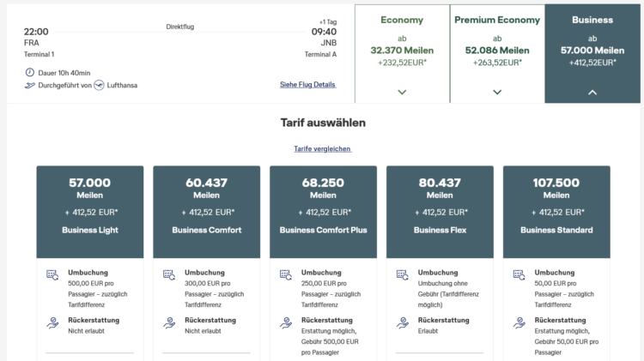The height and width of the screenshot is (361, 644).
Task: Choose the Business Flex 80.437 Meilen fare
Action: (440, 212)
